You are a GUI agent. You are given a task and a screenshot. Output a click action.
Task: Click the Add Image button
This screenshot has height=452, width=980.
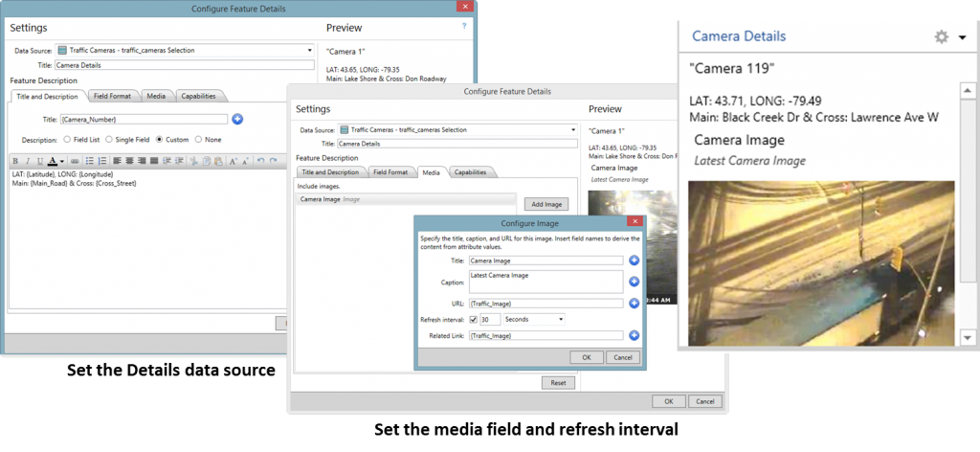[546, 204]
